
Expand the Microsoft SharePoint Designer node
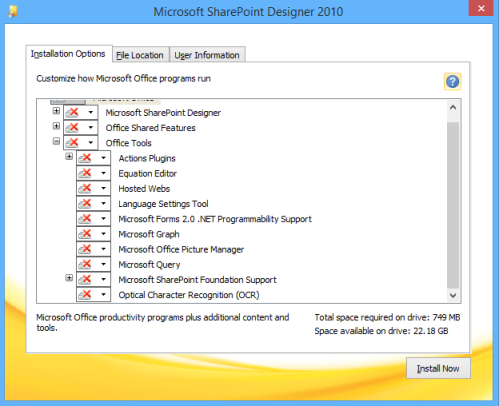(56, 111)
